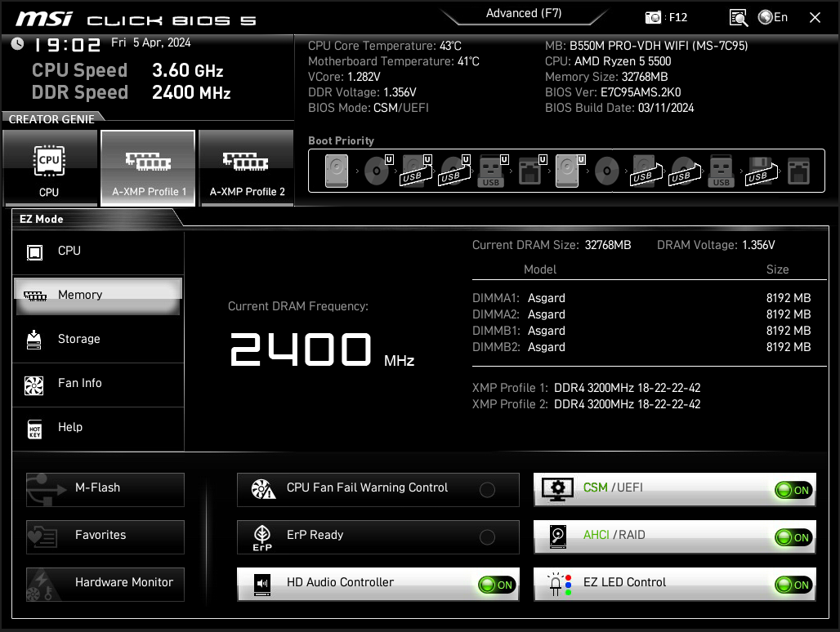Click the VCore 1.282V value
Viewport: 840px width, 632px height.
[x=364, y=77]
